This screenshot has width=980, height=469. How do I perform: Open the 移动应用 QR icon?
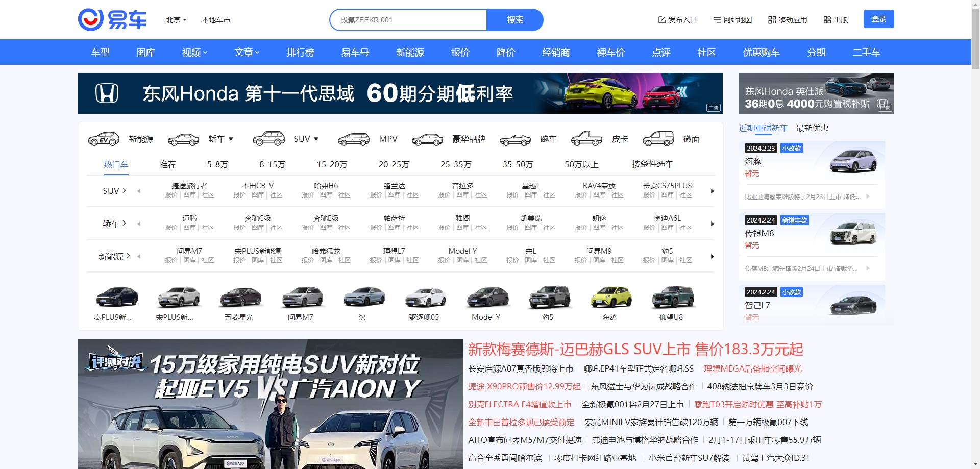click(772, 20)
